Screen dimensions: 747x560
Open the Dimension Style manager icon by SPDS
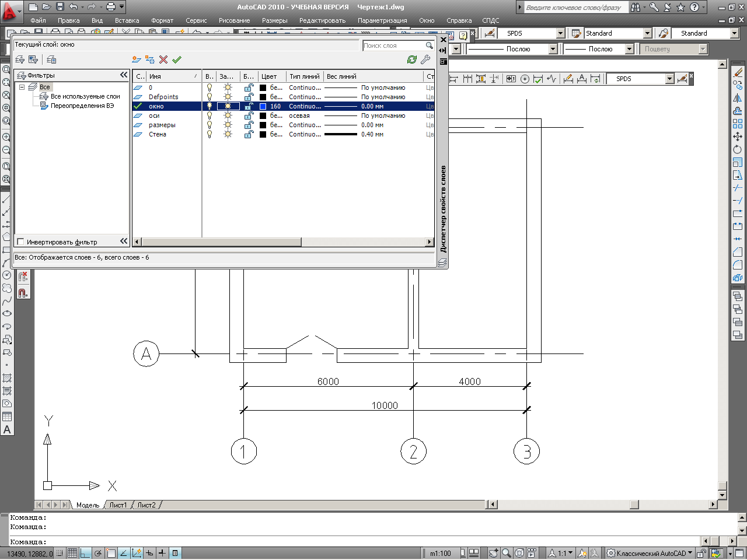pyautogui.click(x=682, y=79)
